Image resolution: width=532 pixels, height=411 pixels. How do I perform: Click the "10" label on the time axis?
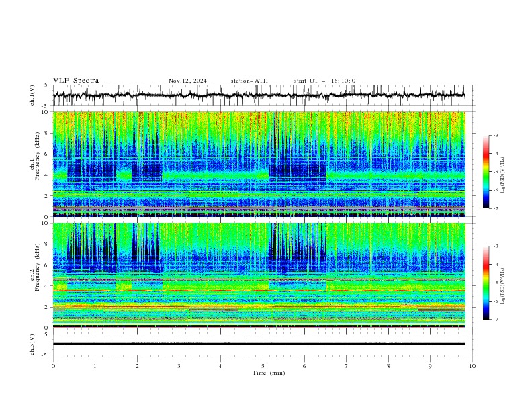[x=472, y=366]
